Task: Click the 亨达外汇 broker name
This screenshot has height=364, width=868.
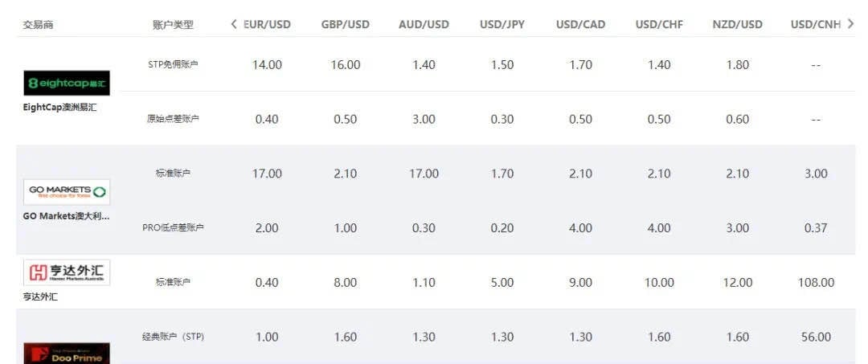Action: [x=40, y=297]
